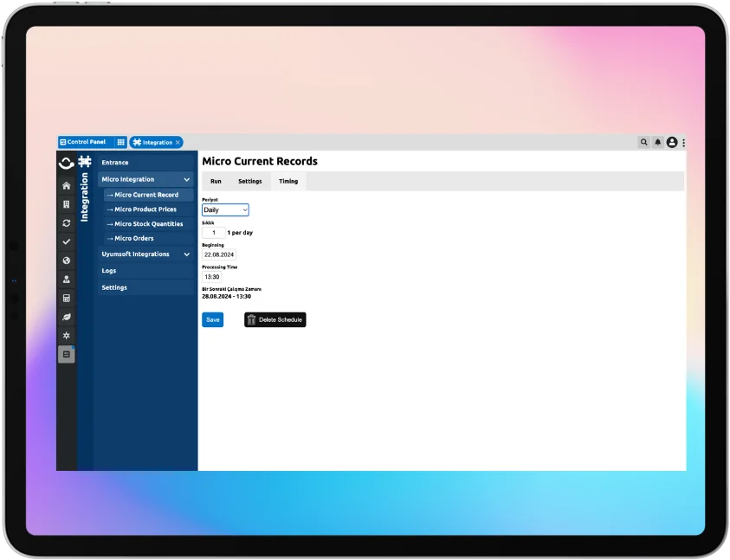Open the three-dot overflow menu icon
Viewport: 730px width, 560px height.
683,142
